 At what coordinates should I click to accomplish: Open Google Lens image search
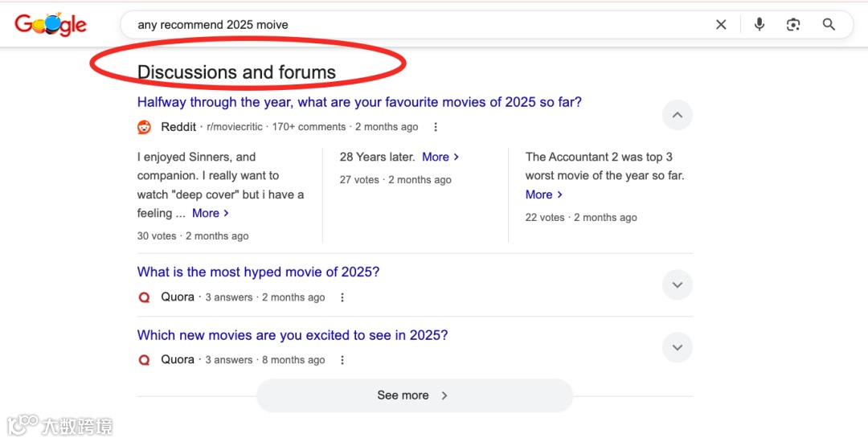coord(793,25)
